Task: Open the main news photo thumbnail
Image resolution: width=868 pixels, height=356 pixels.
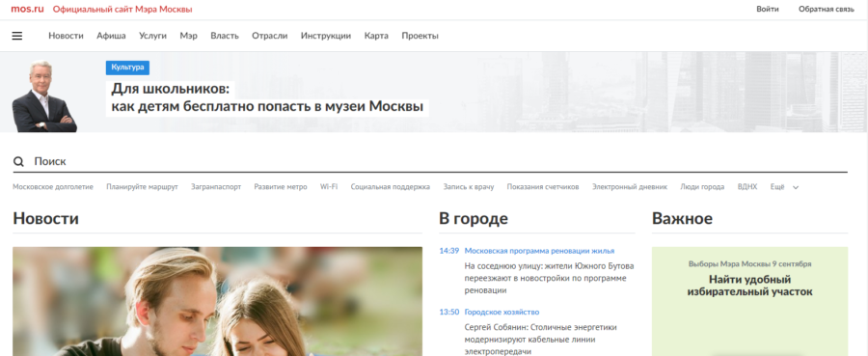Action: [x=218, y=302]
